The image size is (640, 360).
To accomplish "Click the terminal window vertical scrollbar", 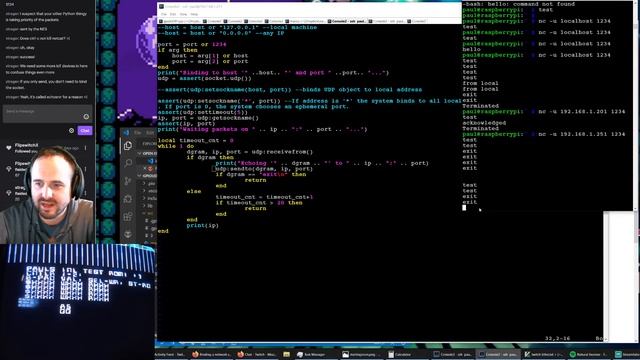I will tap(636, 106).
